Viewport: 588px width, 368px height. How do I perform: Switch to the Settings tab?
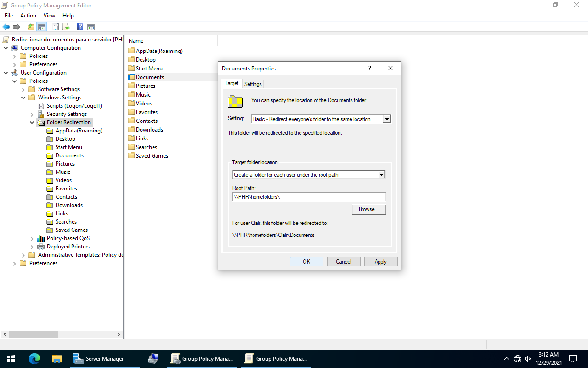coord(253,84)
